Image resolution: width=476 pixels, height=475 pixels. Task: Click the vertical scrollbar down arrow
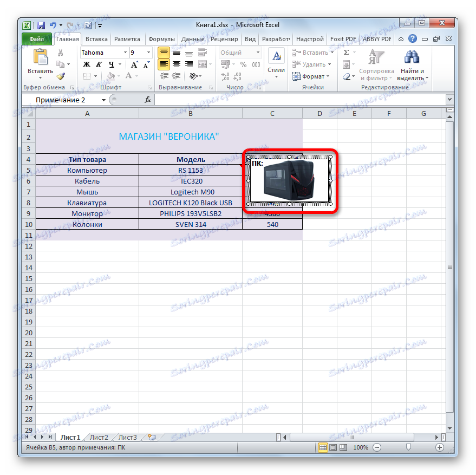point(450,428)
